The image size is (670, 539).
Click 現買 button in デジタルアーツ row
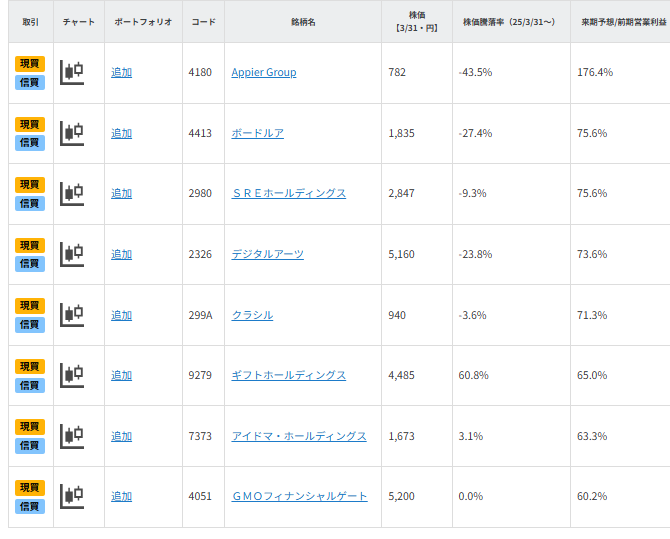point(30,245)
